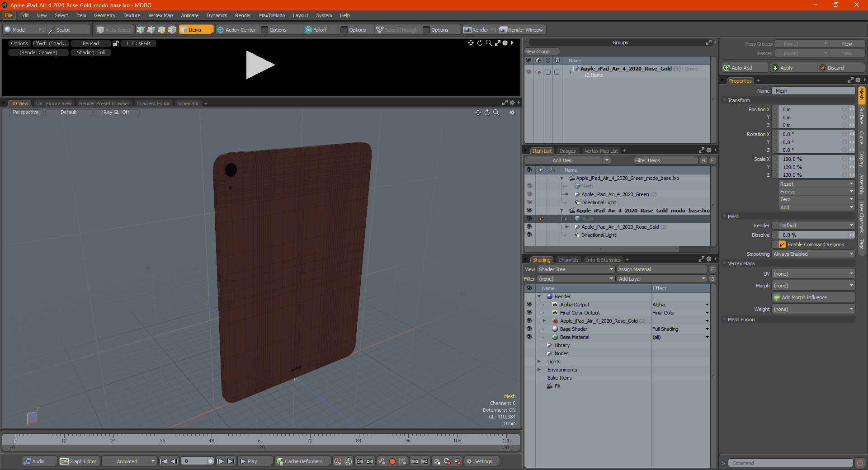
Task: Open the Shader Tree view dropdown
Action: click(x=576, y=269)
